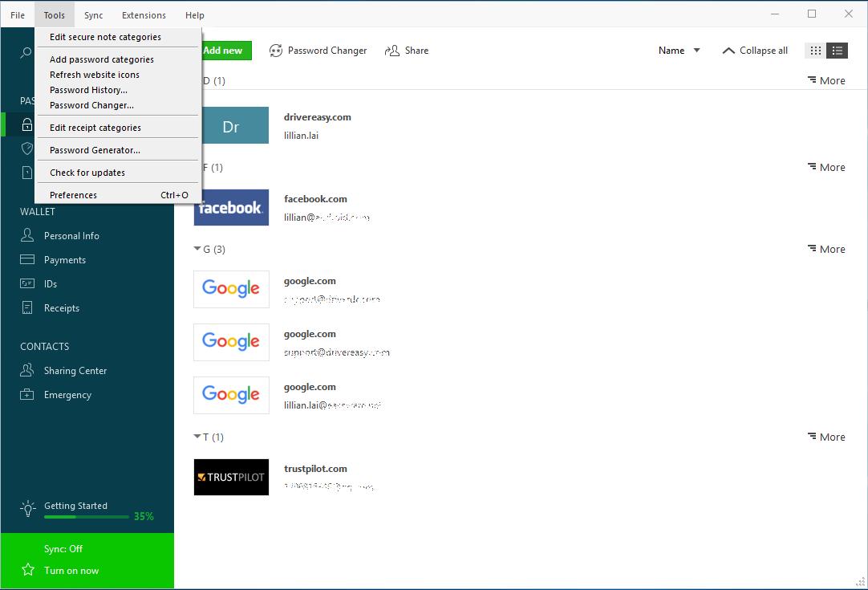This screenshot has height=590, width=868.
Task: Open More options for T group
Action: pos(826,437)
